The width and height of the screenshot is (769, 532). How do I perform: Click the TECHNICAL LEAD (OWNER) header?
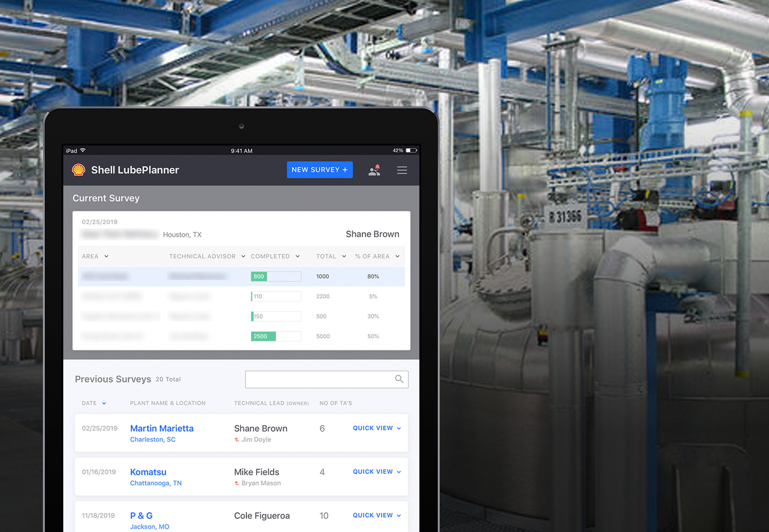271,403
